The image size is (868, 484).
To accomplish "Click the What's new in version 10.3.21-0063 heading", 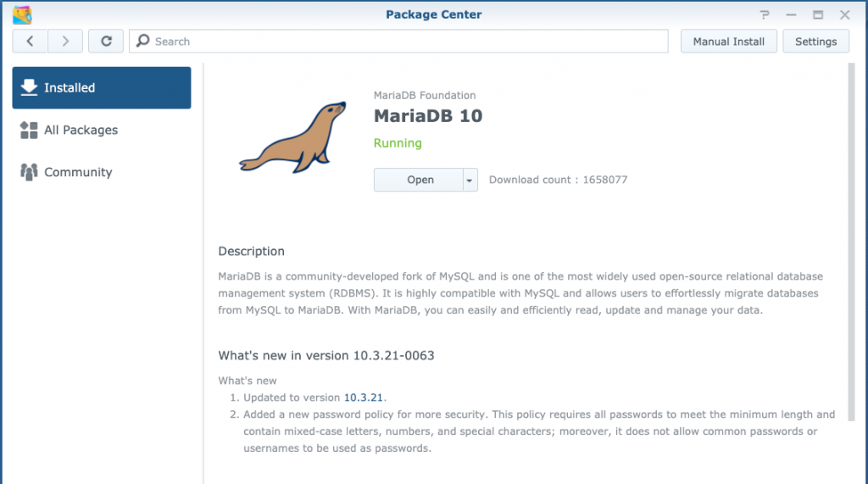I will 326,355.
